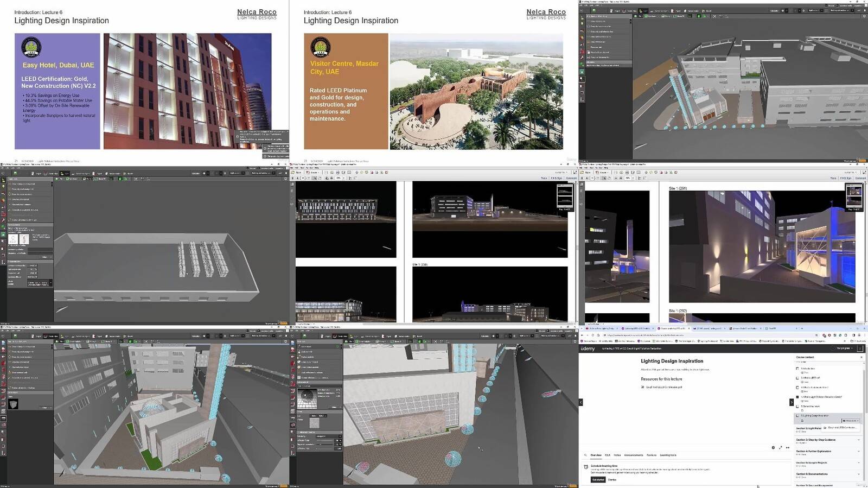This screenshot has height=488, width=868.
Task: Switch to the Learning tools tab
Action: point(668,455)
